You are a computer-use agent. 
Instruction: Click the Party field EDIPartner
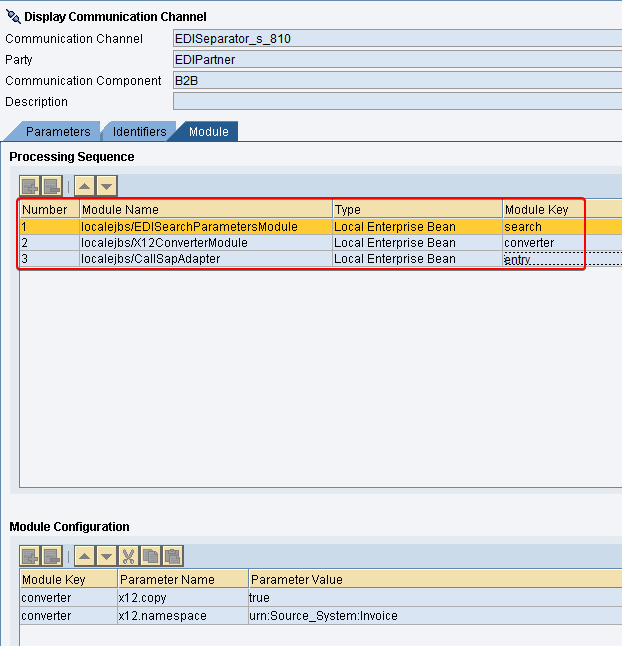coord(397,60)
